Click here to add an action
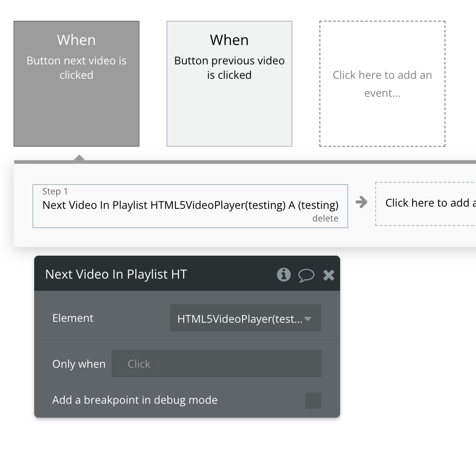Image resolution: width=476 pixels, height=469 pixels. [427, 203]
